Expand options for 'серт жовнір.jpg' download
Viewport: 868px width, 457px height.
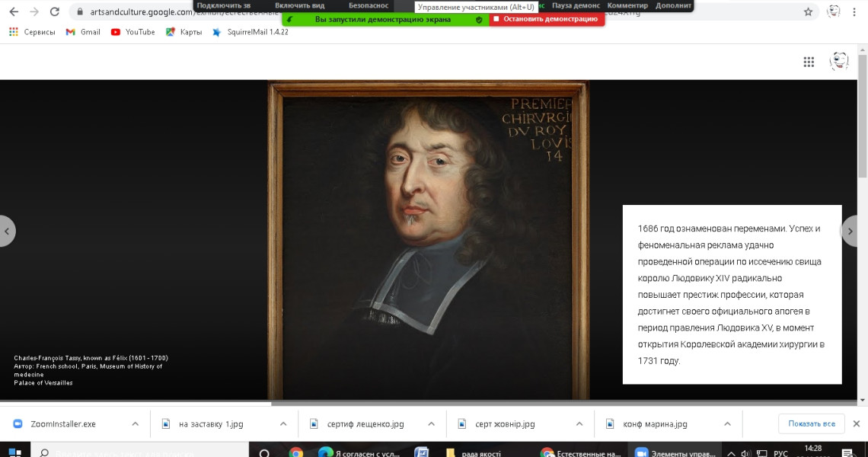[579, 423]
